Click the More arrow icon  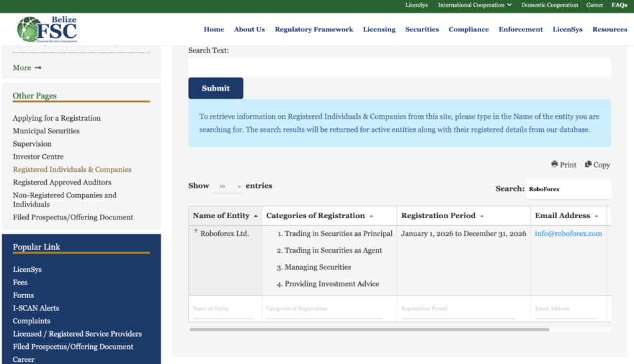tap(38, 67)
